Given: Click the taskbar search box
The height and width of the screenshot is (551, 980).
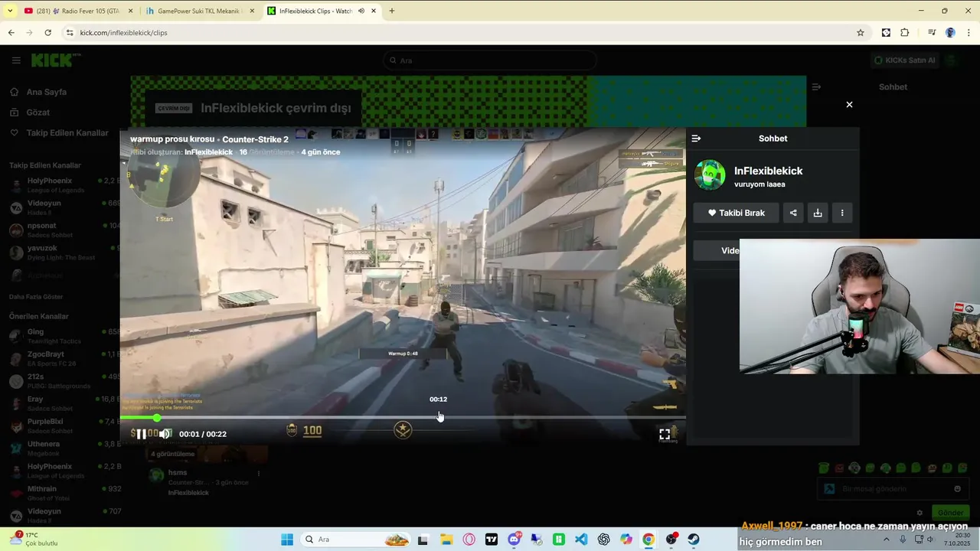Looking at the screenshot, I should tap(357, 540).
